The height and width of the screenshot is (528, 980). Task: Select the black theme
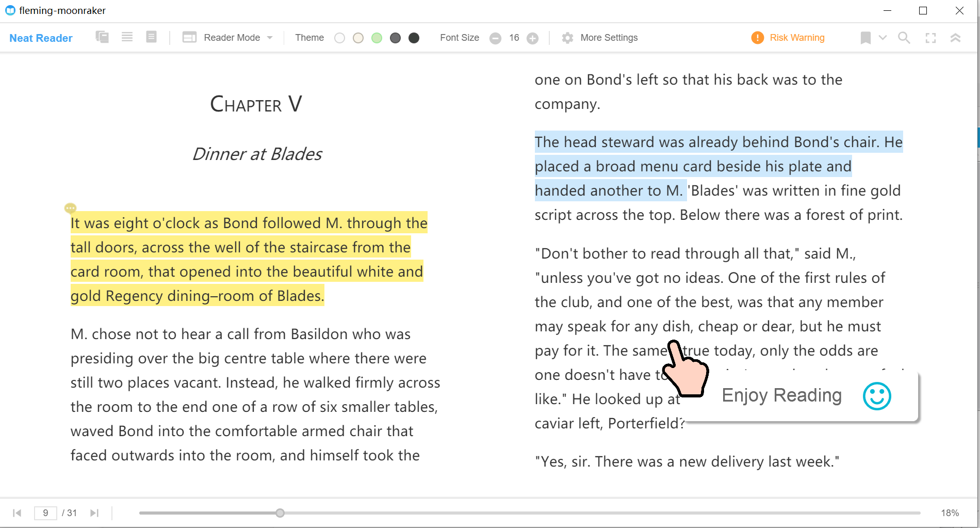(414, 38)
